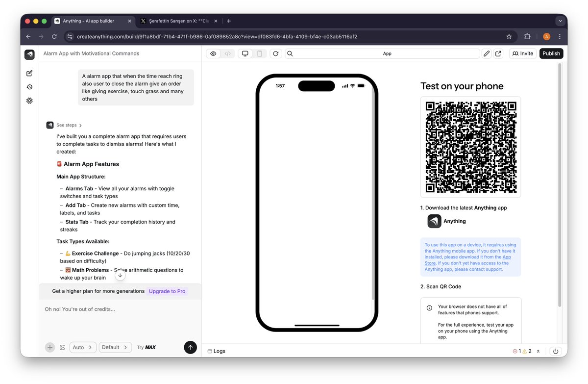
Task: Open the app in a new window
Action: click(x=498, y=53)
